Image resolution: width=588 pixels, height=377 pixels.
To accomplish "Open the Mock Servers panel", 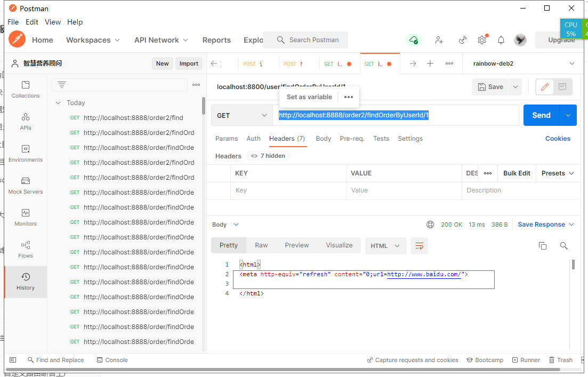I will coord(26,186).
